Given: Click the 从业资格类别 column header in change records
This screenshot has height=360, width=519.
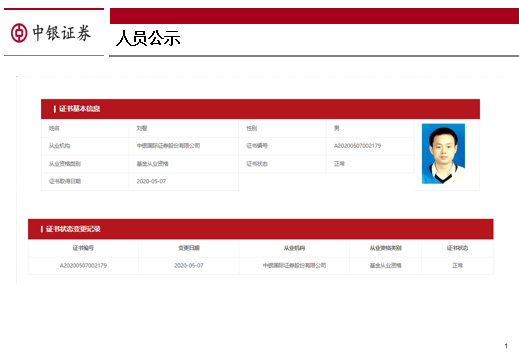Looking at the screenshot, I should pyautogui.click(x=385, y=248).
